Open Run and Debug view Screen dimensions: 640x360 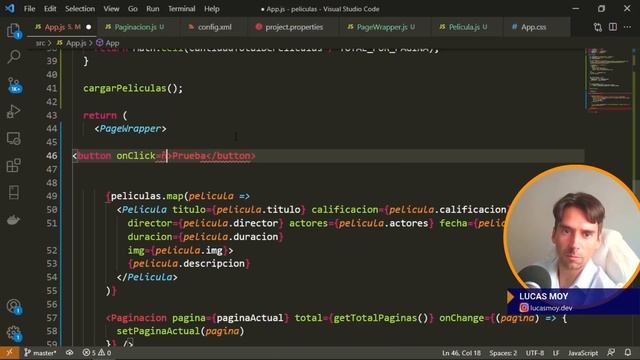(13, 111)
